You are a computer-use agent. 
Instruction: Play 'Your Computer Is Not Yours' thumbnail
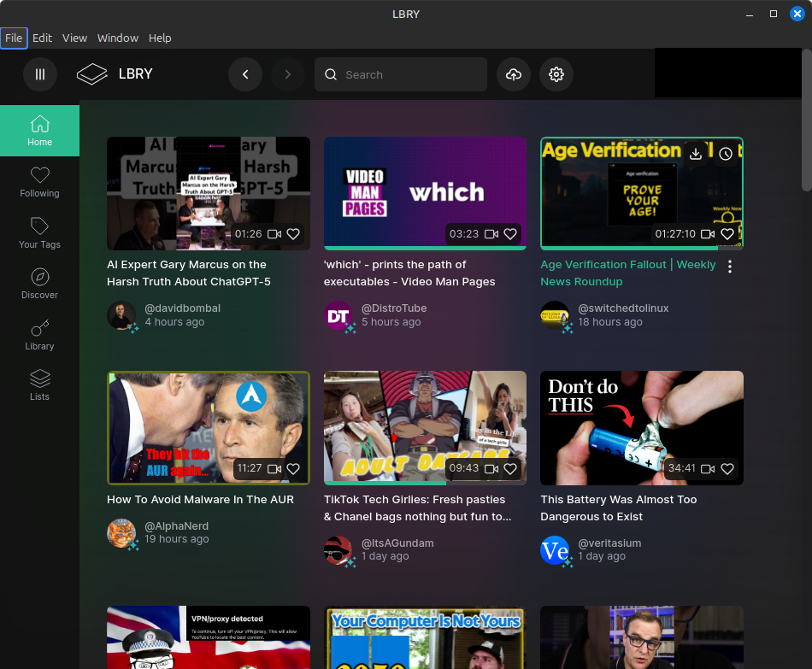pyautogui.click(x=425, y=637)
